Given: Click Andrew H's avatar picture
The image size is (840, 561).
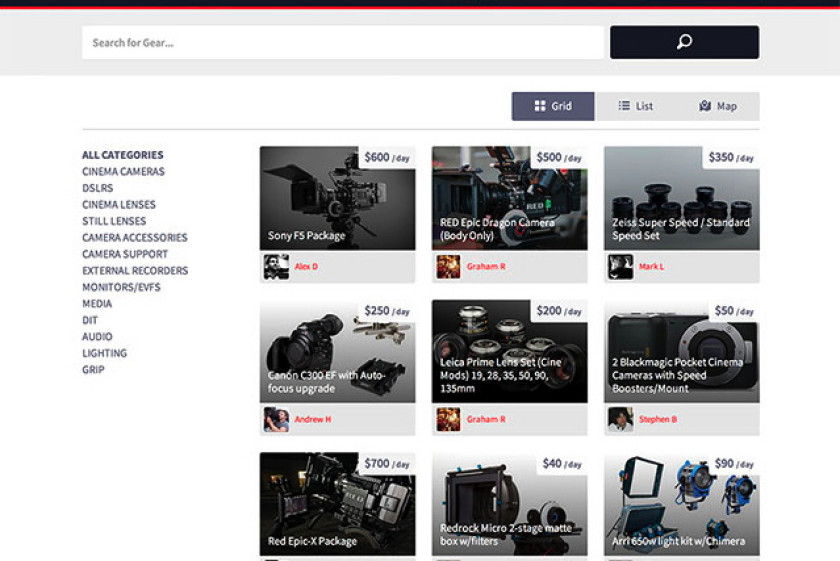Looking at the screenshot, I should click(276, 419).
